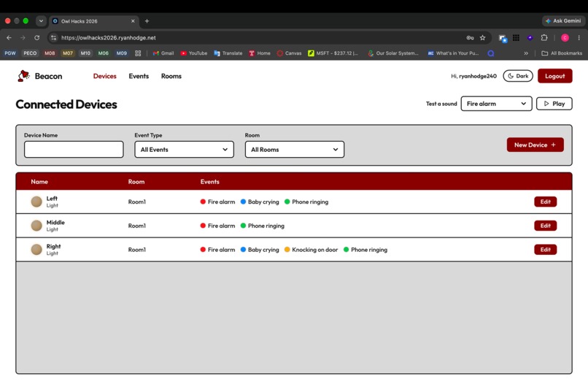588x382 pixels.
Task: Open a new browser tab with plus icon
Action: click(x=147, y=21)
